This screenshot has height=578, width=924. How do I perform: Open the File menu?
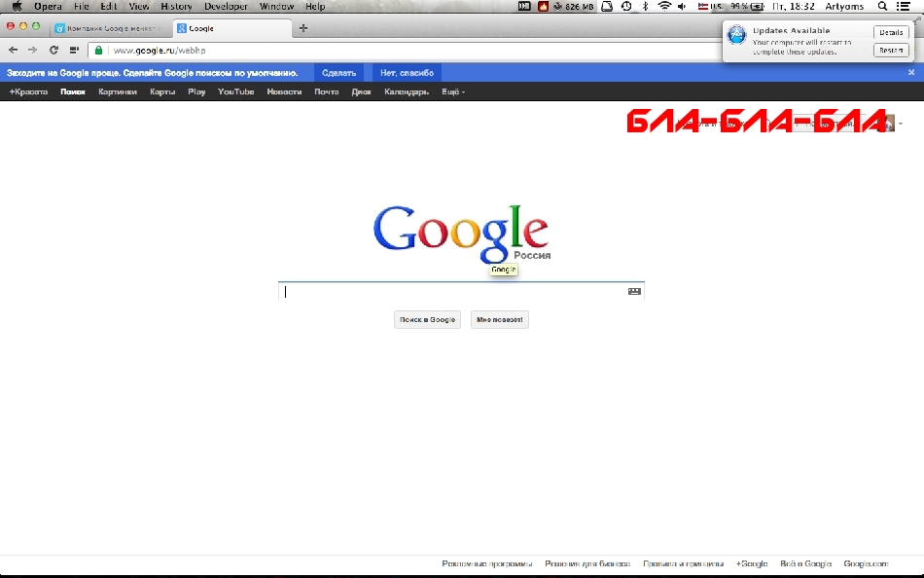click(82, 7)
